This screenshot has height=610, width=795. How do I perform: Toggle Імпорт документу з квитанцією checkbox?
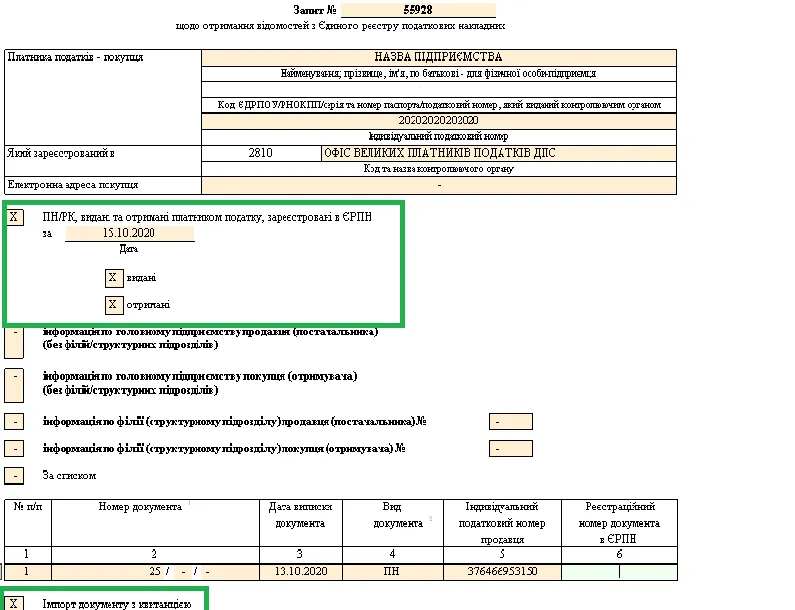[14, 603]
